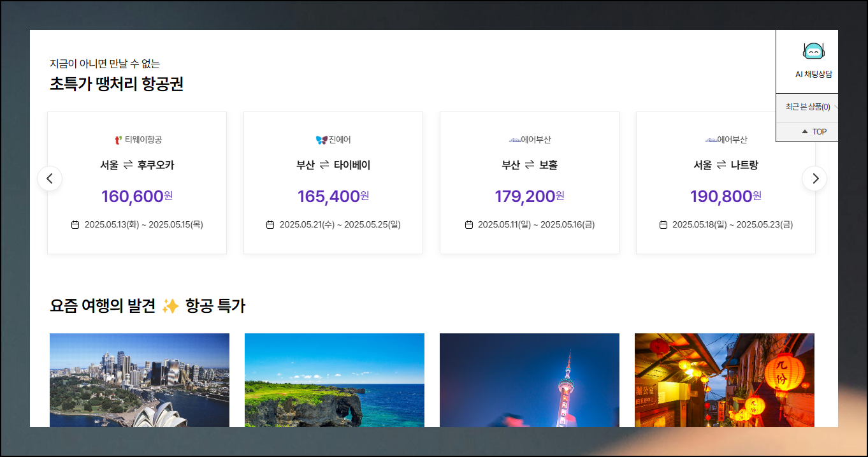The width and height of the screenshot is (868, 457).
Task: Click the 에어부산 logo on 서울-나트랑 card
Action: pyautogui.click(x=711, y=140)
